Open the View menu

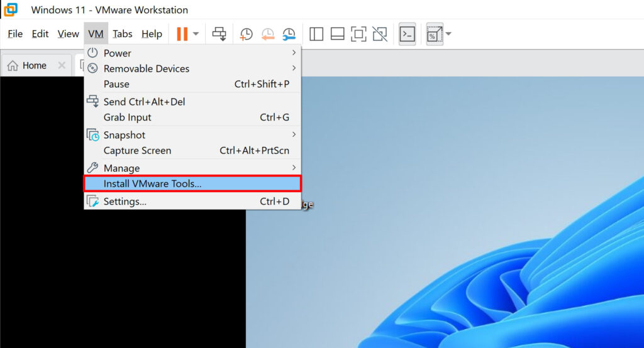pos(68,34)
